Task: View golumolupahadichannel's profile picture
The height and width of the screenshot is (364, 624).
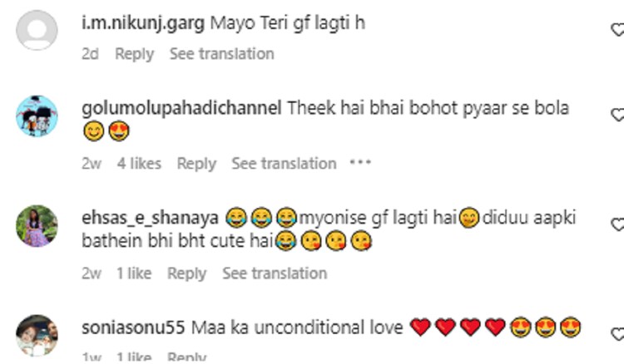Action: tap(37, 116)
